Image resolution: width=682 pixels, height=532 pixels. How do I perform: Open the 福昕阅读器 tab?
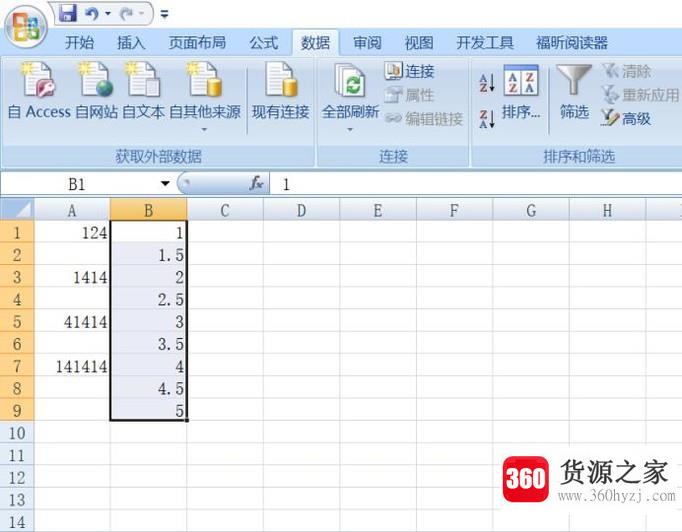coord(572,43)
